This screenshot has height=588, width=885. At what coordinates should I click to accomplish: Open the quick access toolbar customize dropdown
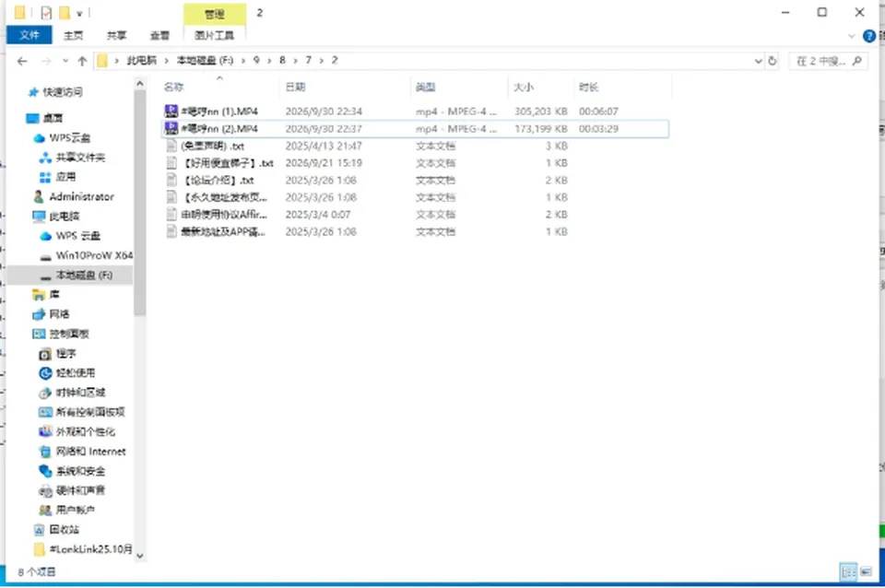coord(79,13)
